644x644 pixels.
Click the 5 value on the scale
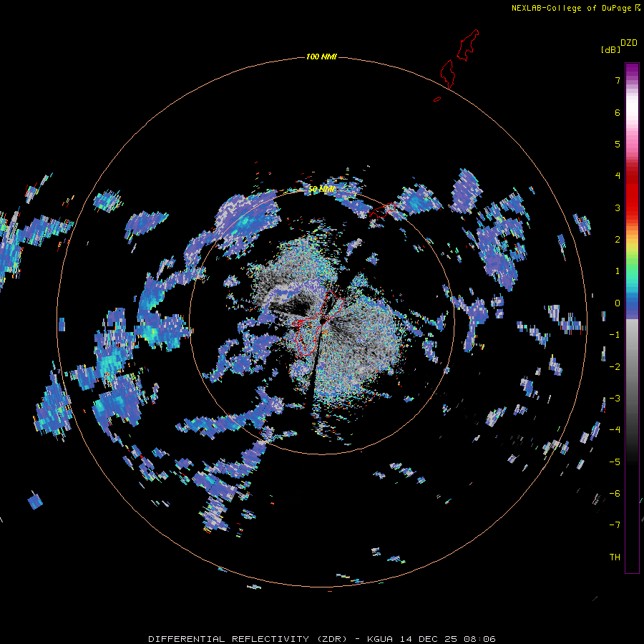tap(618, 144)
